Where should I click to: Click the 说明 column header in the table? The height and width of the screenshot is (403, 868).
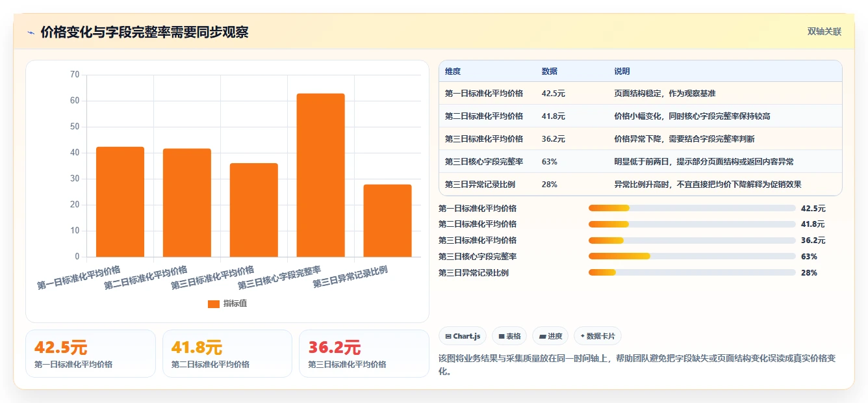622,71
